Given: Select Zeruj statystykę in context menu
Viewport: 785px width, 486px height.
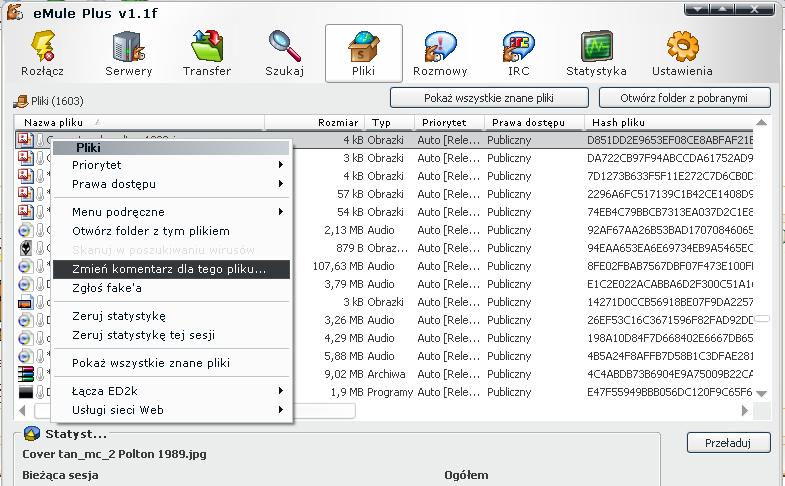Looking at the screenshot, I should click(x=171, y=316).
